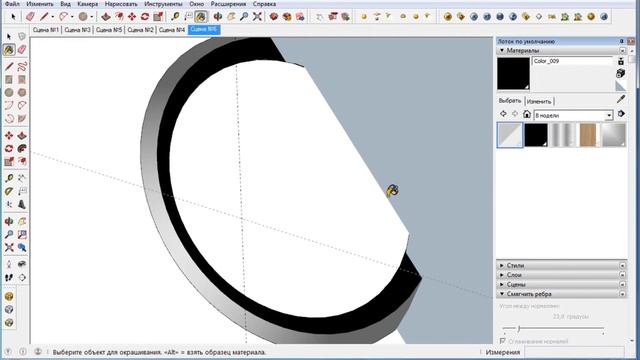This screenshot has width=640, height=360.
Task: Click the Измерения measurements input box
Action: tap(574, 352)
